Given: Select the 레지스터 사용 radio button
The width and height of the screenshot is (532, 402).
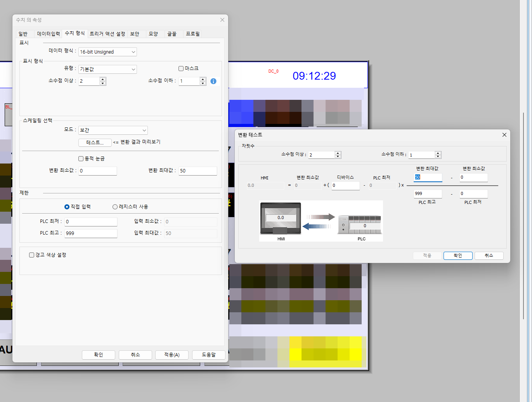Looking at the screenshot, I should (115, 207).
